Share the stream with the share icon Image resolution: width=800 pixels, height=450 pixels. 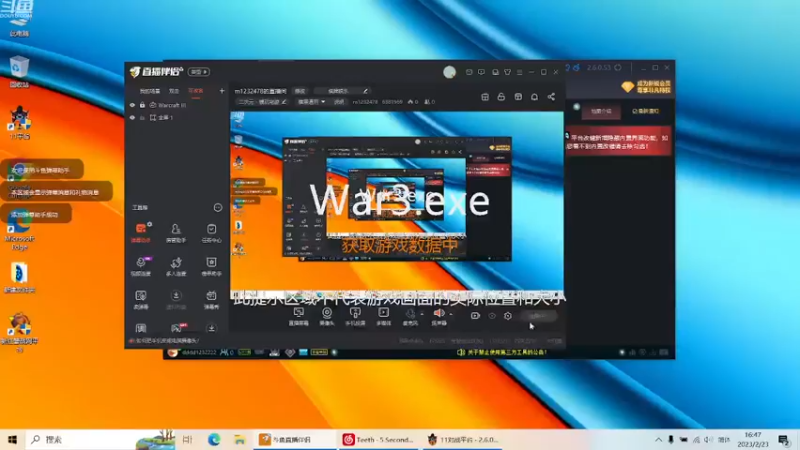tap(551, 97)
